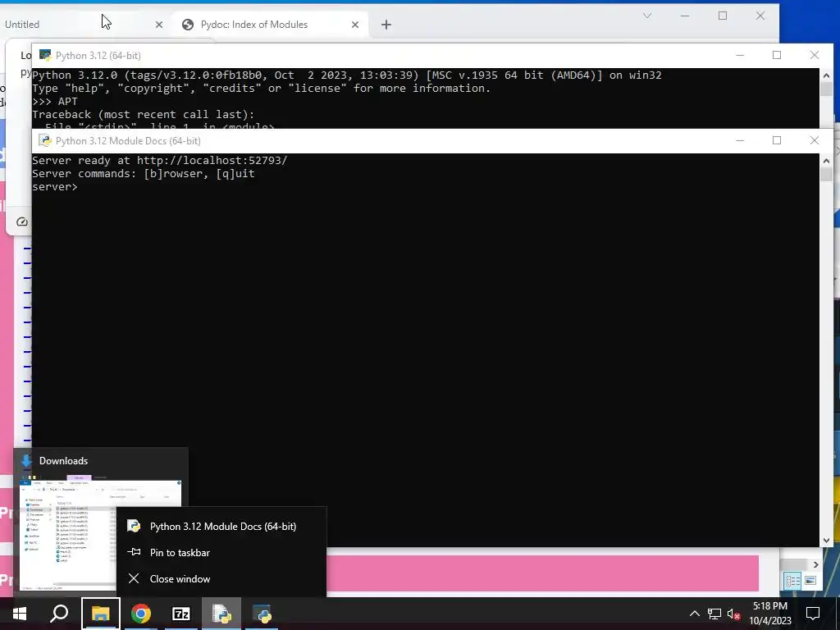Click the Python 3.12 window title icon
840x630 pixels.
click(x=46, y=55)
